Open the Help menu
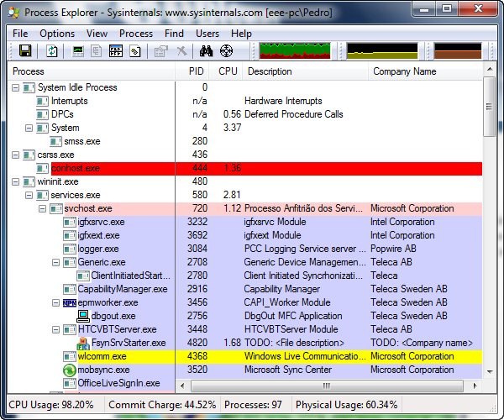Viewport: 504px width, 420px height. click(241, 34)
